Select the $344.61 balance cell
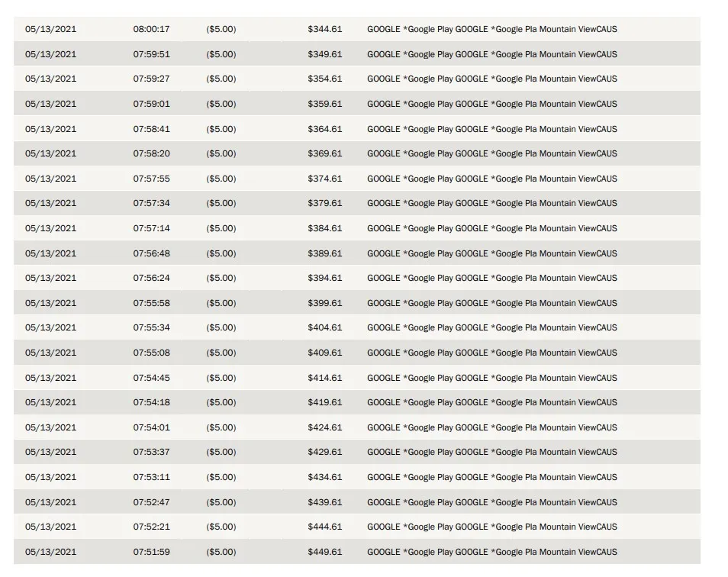The width and height of the screenshot is (728, 577). pyautogui.click(x=325, y=29)
